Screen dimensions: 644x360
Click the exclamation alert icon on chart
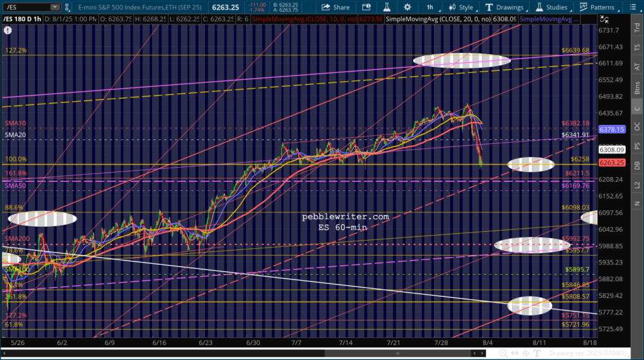(x=8, y=30)
